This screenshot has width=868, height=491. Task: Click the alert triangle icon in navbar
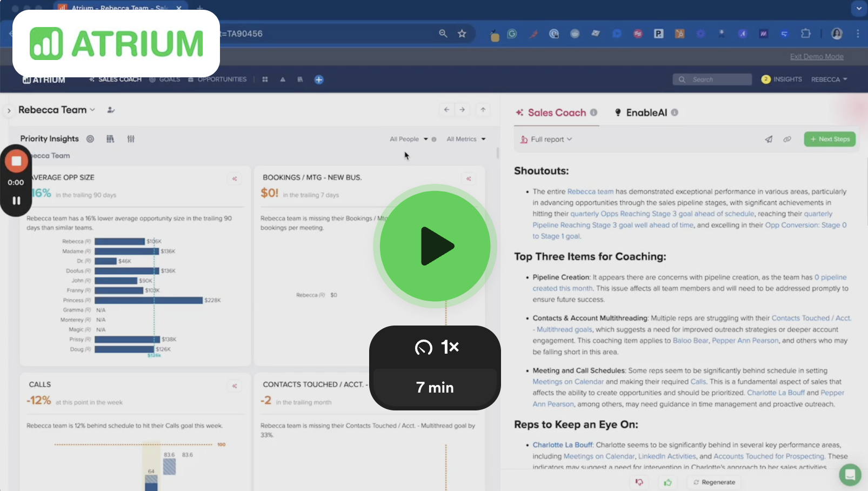click(282, 79)
